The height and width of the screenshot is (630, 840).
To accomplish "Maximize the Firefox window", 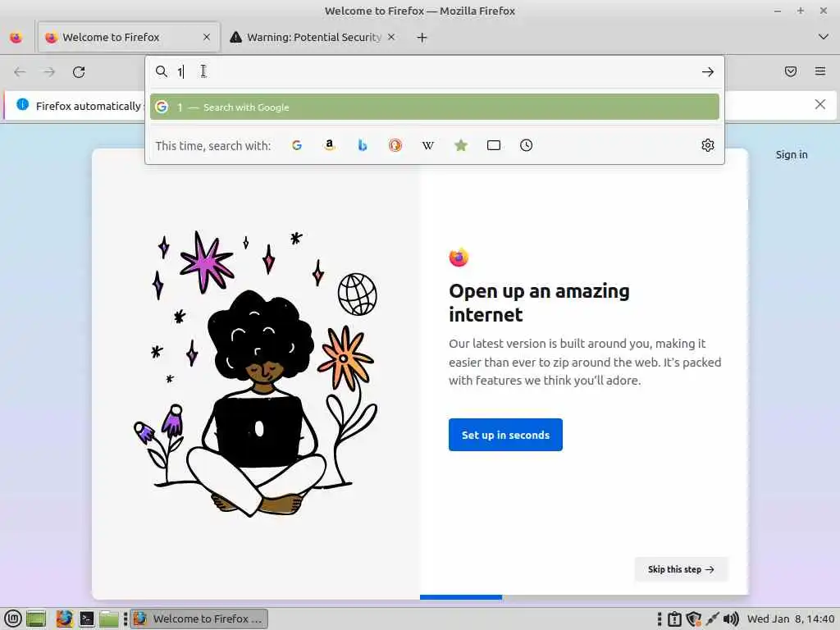I will 801,11.
